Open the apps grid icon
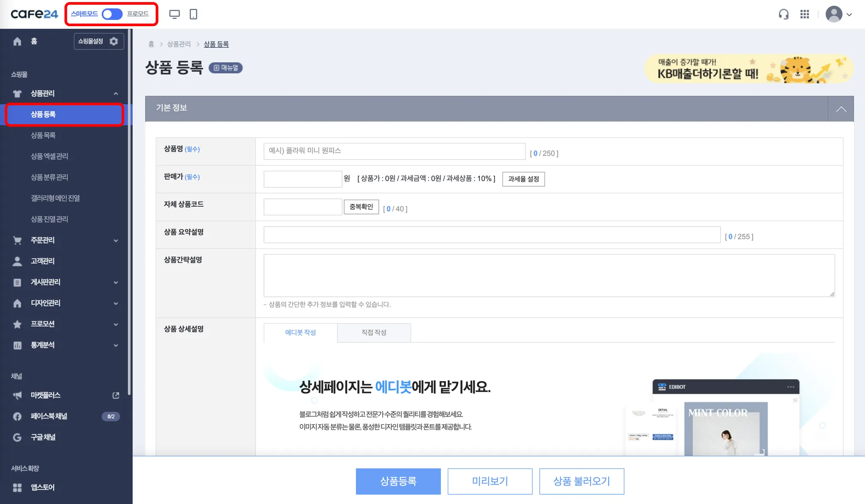865x504 pixels. click(x=805, y=14)
